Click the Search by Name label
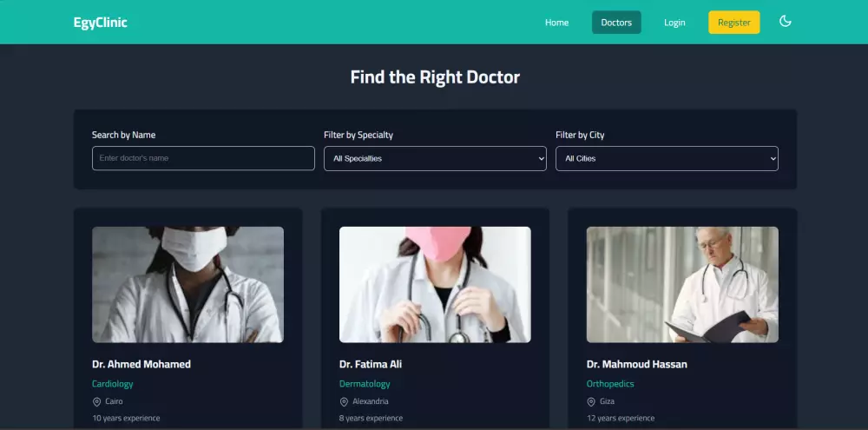 tap(123, 135)
